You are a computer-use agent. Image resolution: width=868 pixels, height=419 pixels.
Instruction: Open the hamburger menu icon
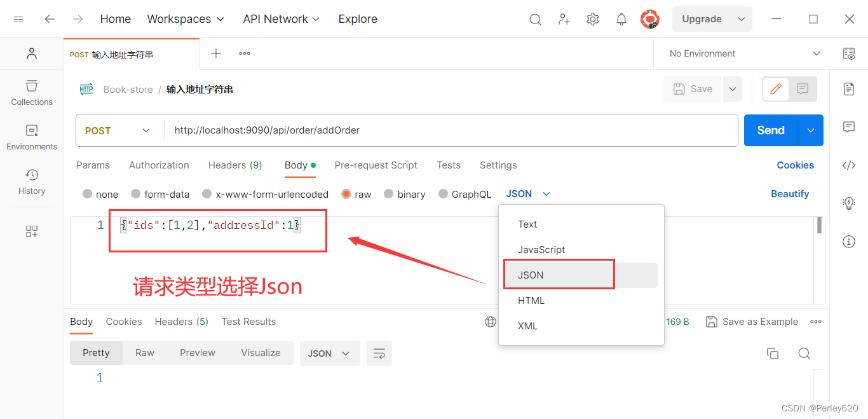tap(18, 19)
